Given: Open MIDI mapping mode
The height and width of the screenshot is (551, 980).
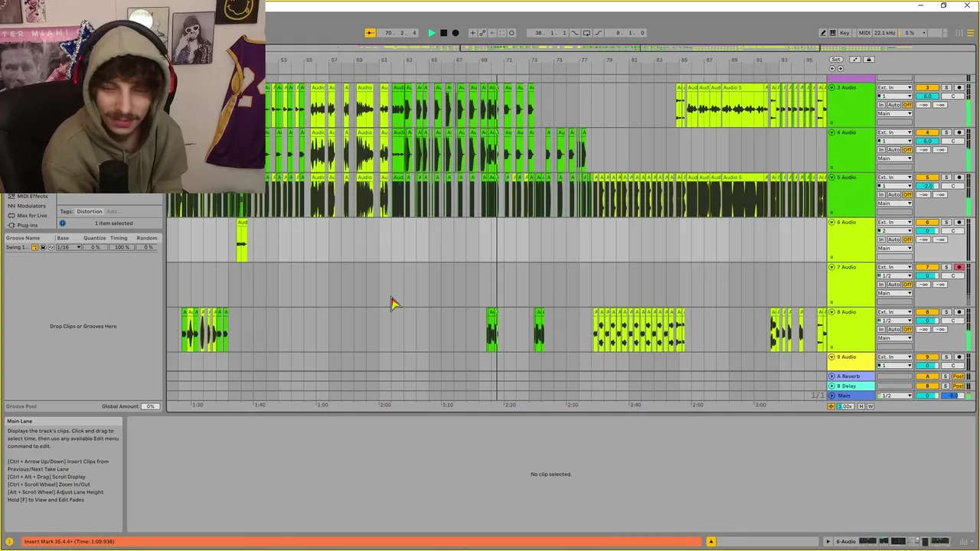Looking at the screenshot, I should point(864,33).
